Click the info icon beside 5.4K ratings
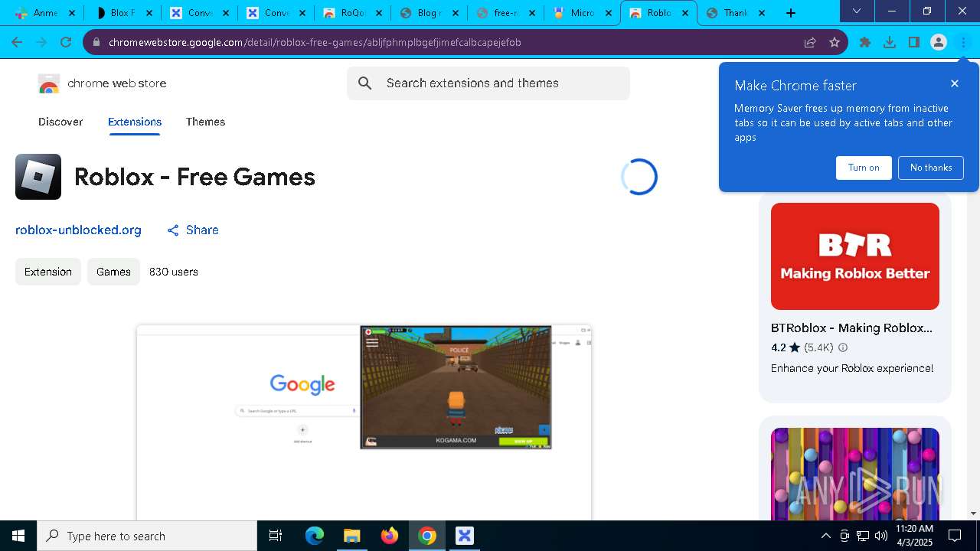Screen dimensions: 980x551 point(843,347)
